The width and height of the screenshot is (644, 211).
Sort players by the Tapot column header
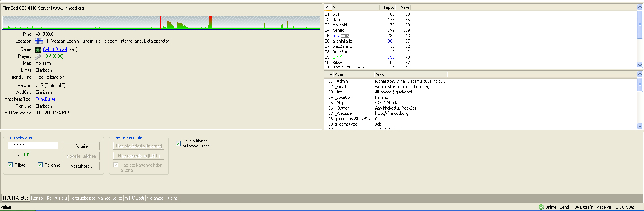pyautogui.click(x=388, y=7)
